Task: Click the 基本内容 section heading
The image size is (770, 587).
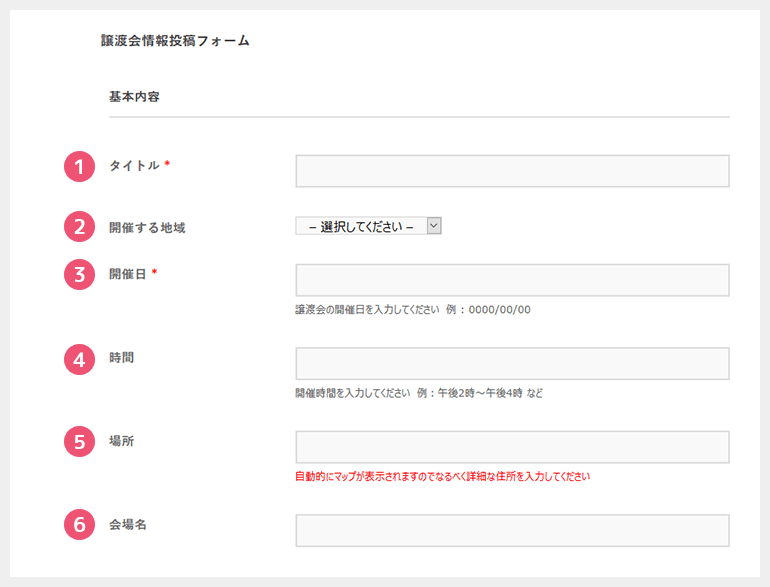Action: click(134, 97)
